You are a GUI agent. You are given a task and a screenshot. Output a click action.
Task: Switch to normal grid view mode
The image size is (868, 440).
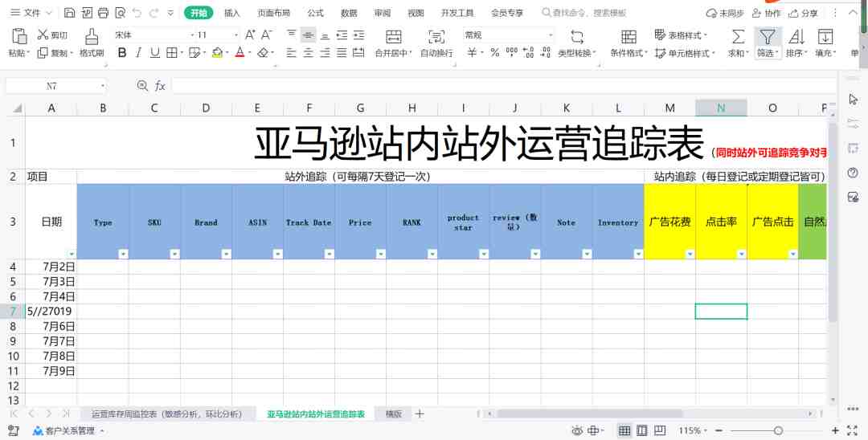coord(624,430)
